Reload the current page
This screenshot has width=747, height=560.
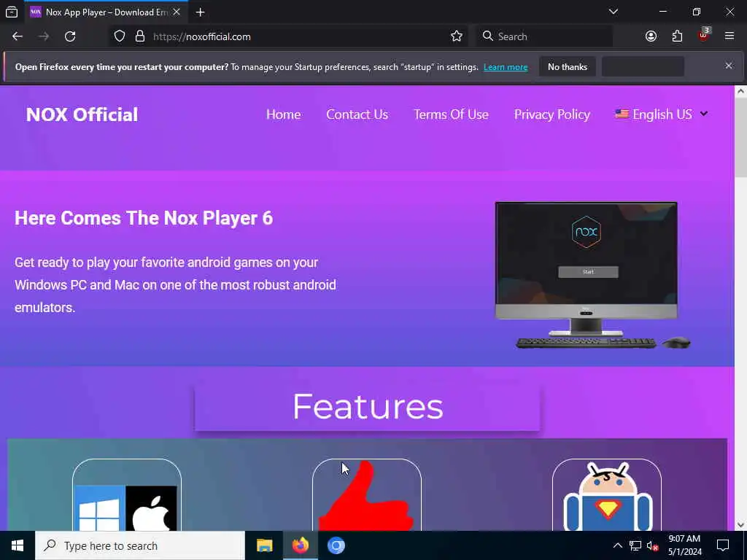click(x=70, y=36)
